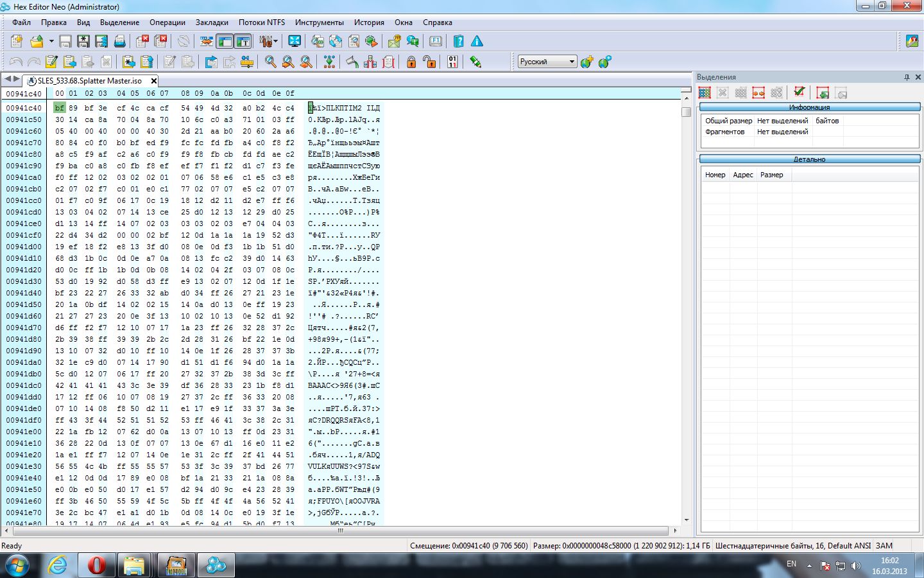Open the Русский language dropdown
Image resolution: width=924 pixels, height=578 pixels.
547,62
